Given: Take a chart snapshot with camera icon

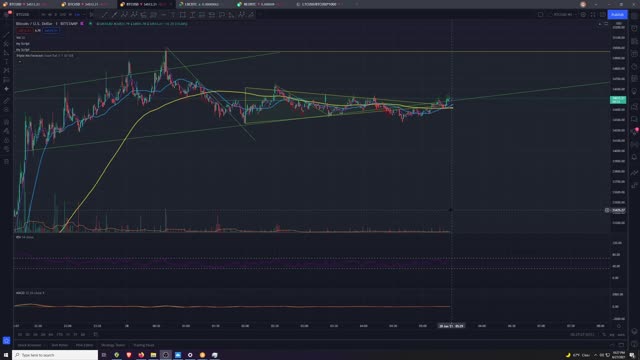Looking at the screenshot, I should click(x=602, y=15).
